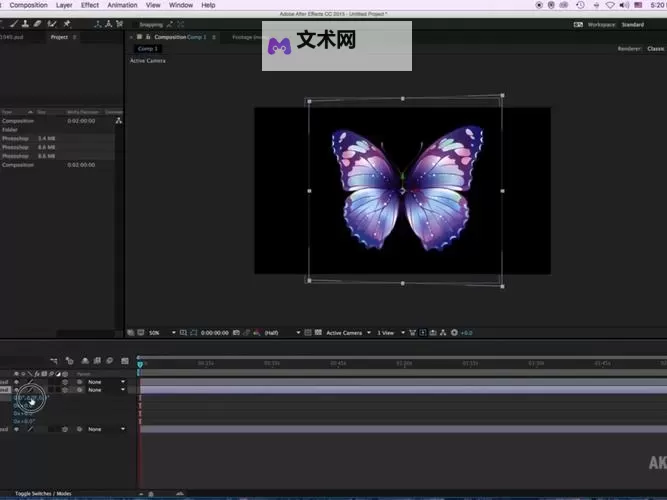The width and height of the screenshot is (667, 500).
Task: Open the 50% magnification dropdown
Action: coord(162,333)
